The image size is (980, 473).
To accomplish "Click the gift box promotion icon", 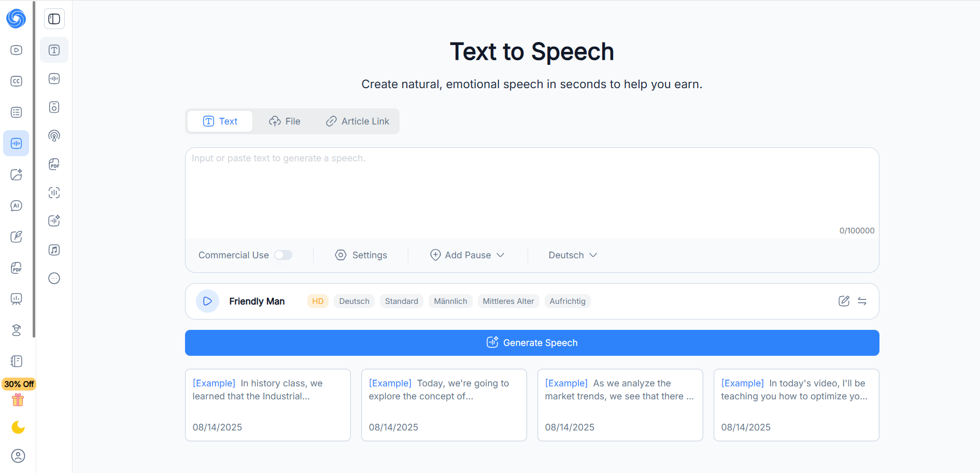I will 18,400.
